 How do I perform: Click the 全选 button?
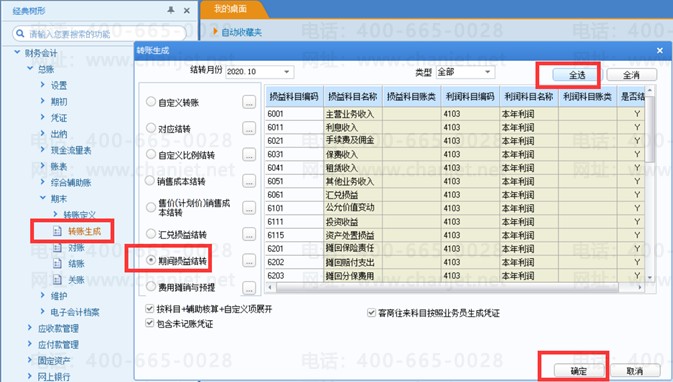coord(577,75)
